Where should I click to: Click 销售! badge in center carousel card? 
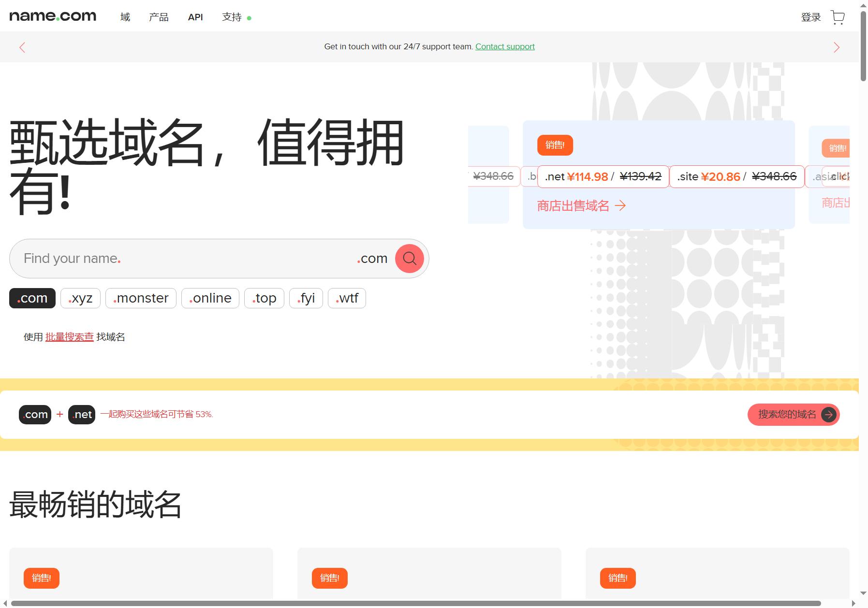coord(555,145)
